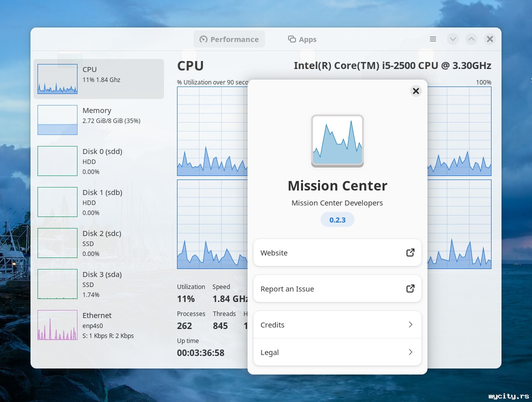
Task: Click the CPU mini usage graph
Action: (x=57, y=79)
